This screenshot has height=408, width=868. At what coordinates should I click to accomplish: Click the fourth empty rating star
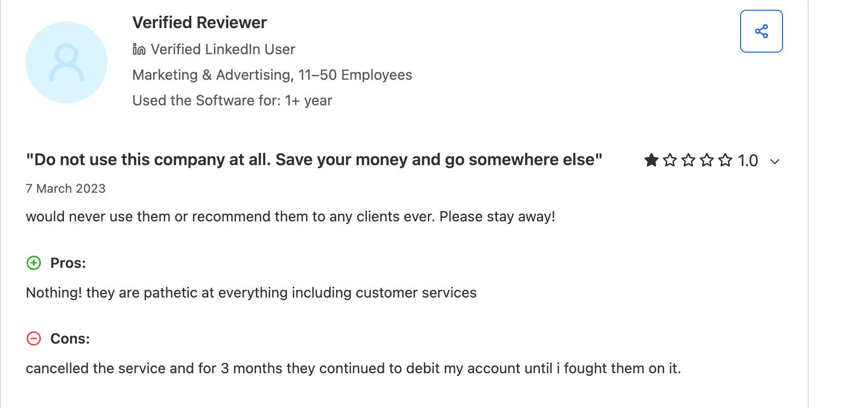[x=707, y=161]
